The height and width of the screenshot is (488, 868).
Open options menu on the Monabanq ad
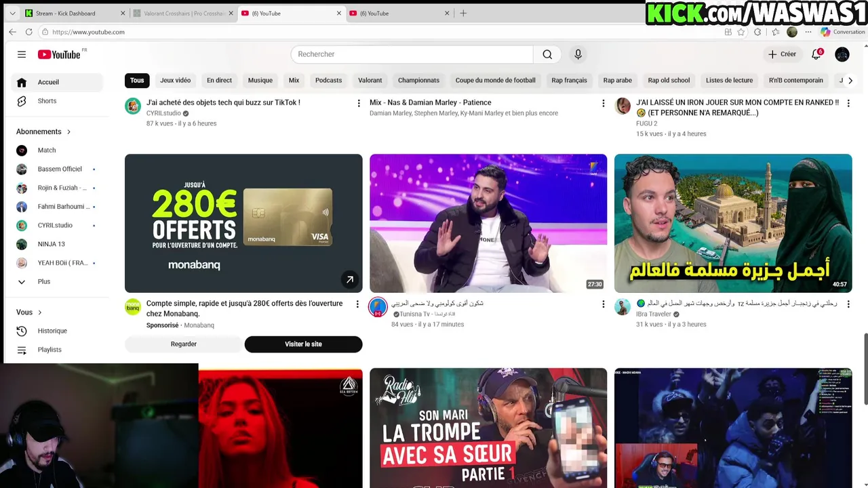[357, 304]
